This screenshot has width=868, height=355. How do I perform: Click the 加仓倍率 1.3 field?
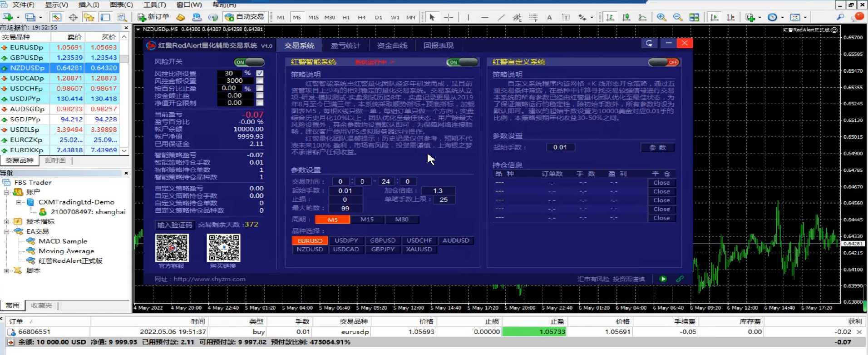(x=438, y=191)
